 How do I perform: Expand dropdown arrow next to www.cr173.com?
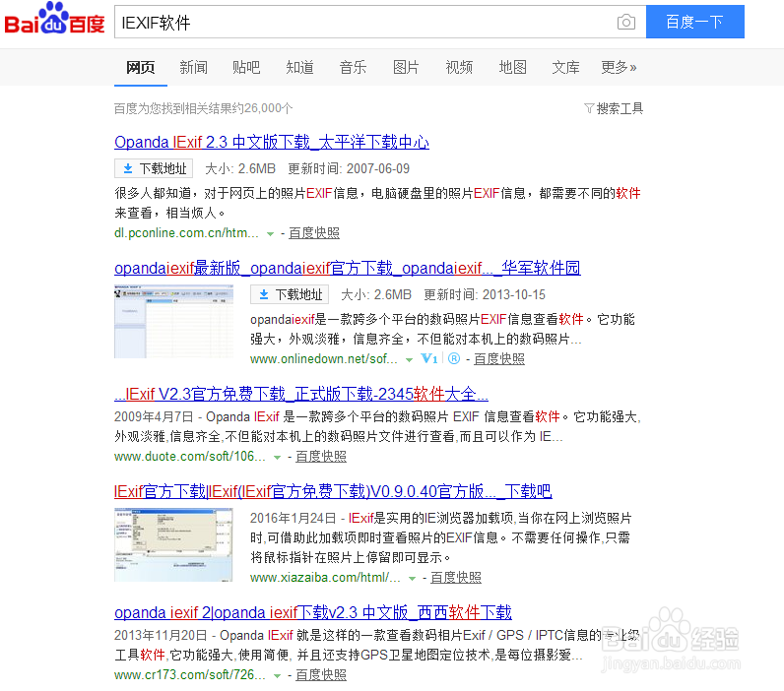coord(277,676)
